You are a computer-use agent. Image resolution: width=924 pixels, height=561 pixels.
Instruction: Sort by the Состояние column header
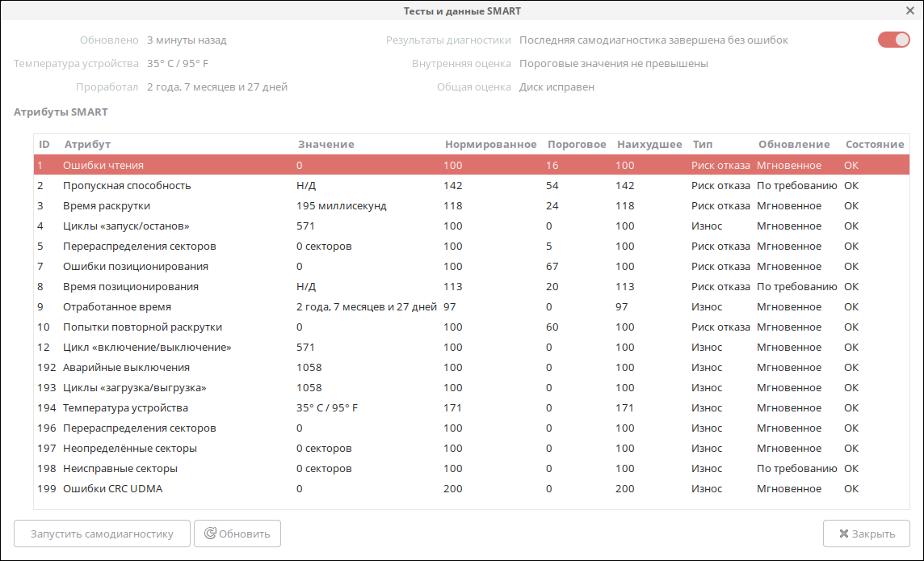point(874,144)
